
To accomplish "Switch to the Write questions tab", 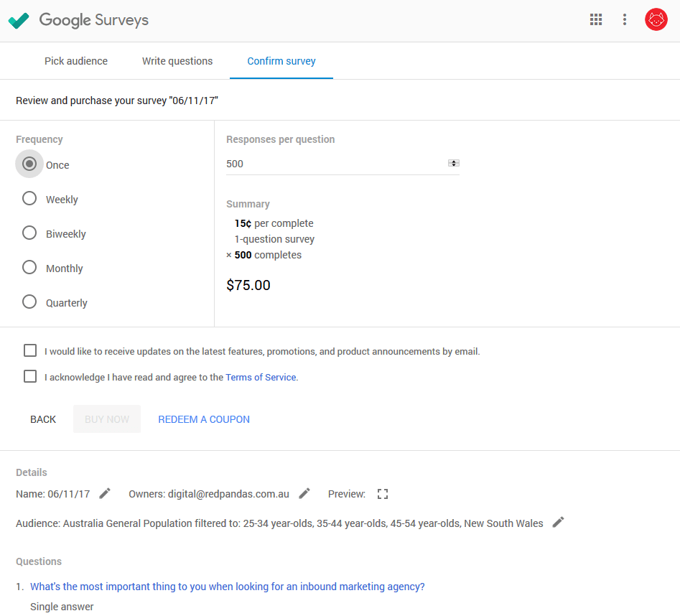I will point(177,61).
